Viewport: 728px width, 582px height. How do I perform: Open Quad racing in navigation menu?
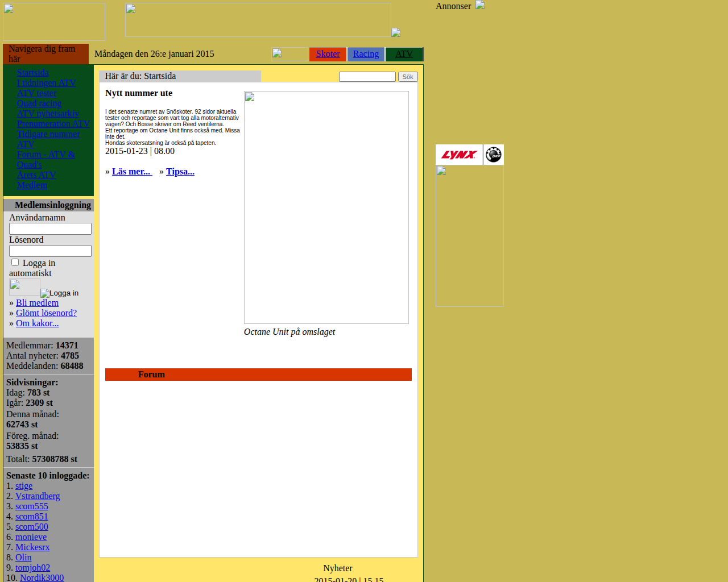point(39,103)
